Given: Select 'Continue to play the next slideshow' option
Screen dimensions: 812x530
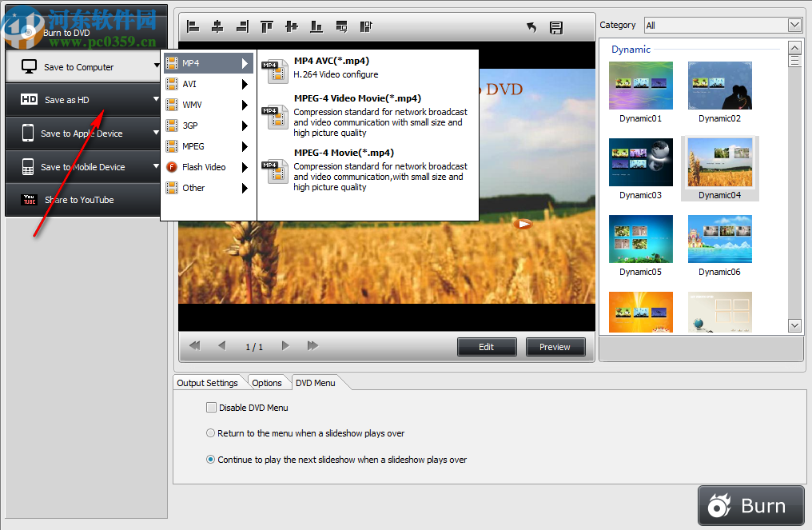Looking at the screenshot, I should [210, 459].
